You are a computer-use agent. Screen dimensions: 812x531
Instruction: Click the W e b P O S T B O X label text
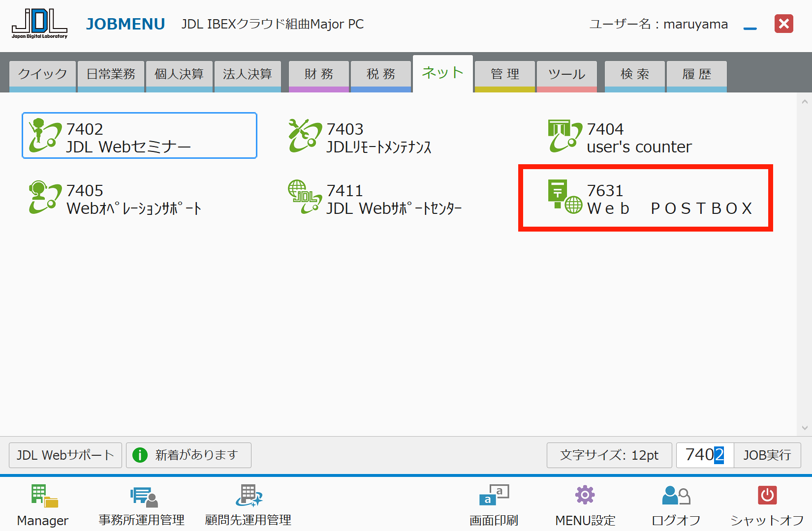tap(670, 208)
